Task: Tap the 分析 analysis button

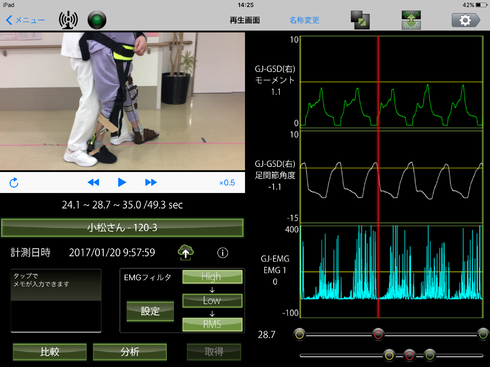Action: 130,352
